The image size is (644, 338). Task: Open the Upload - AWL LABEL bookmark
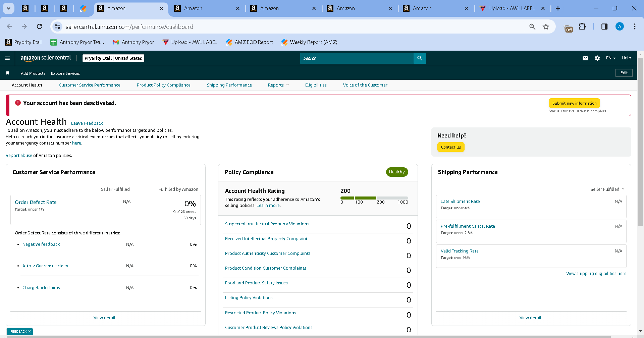pyautogui.click(x=190, y=42)
